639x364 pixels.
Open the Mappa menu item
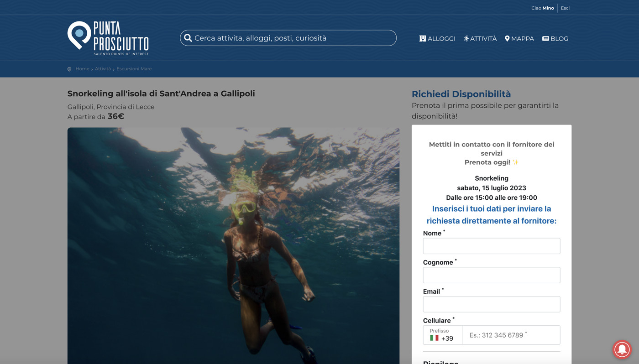point(523,39)
